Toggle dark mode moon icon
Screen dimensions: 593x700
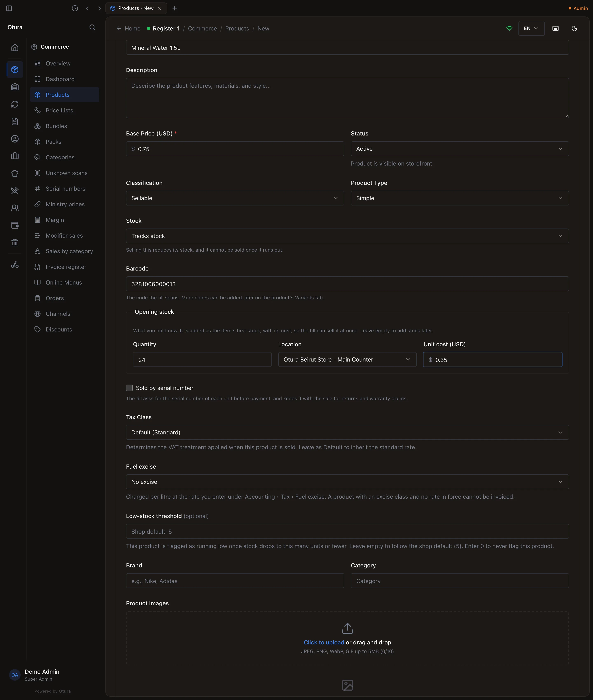[x=574, y=29]
